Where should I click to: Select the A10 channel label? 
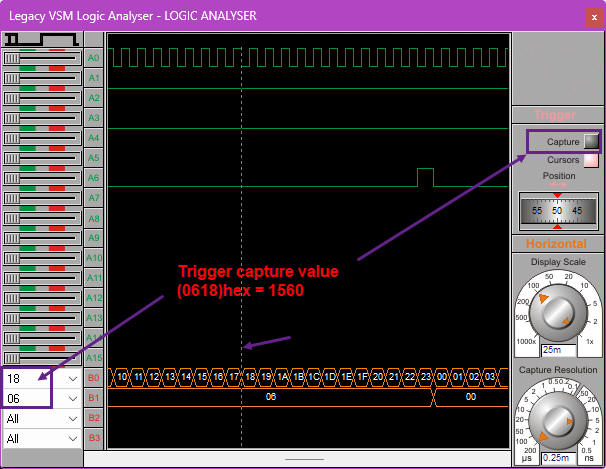(x=94, y=258)
